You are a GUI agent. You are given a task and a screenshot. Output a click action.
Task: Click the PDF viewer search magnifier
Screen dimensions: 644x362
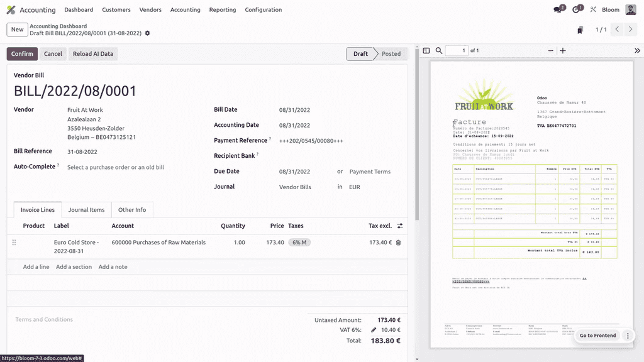click(x=439, y=51)
